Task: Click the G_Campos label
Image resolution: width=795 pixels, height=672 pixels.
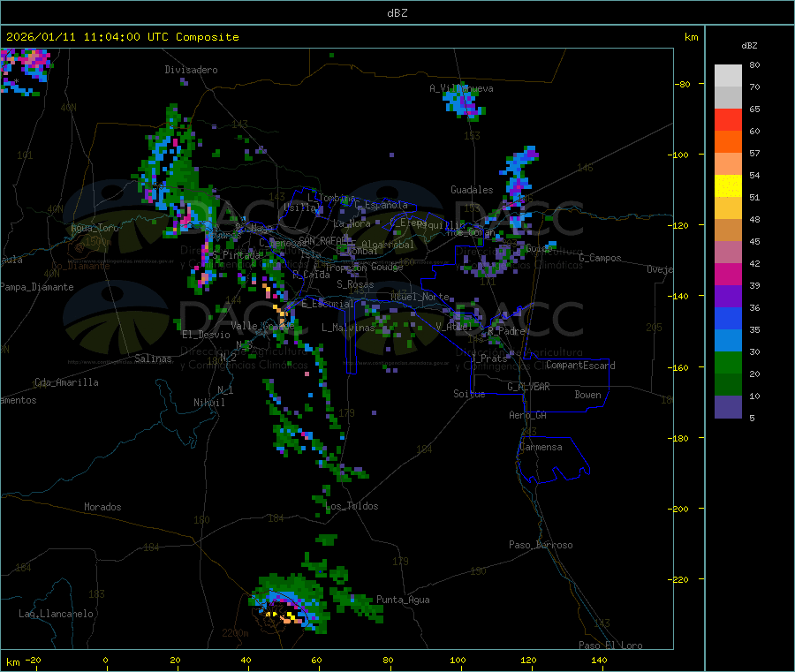Action: tap(600, 258)
